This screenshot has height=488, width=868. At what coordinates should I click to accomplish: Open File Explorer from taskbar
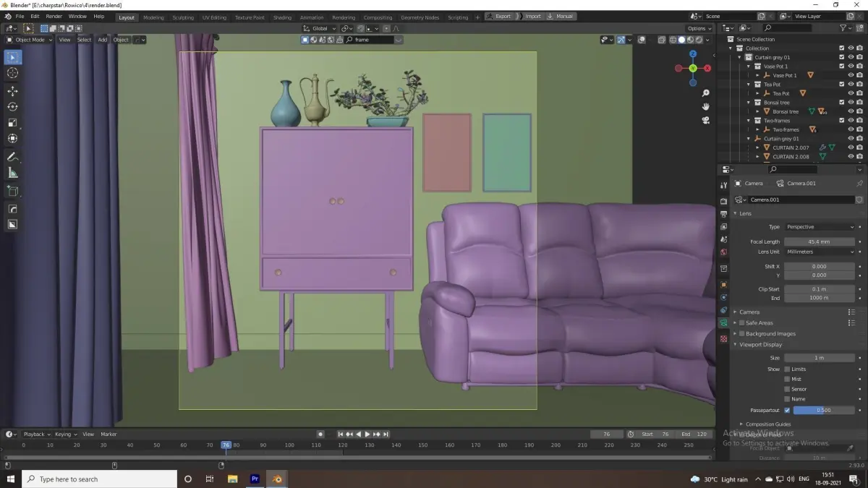pos(233,479)
